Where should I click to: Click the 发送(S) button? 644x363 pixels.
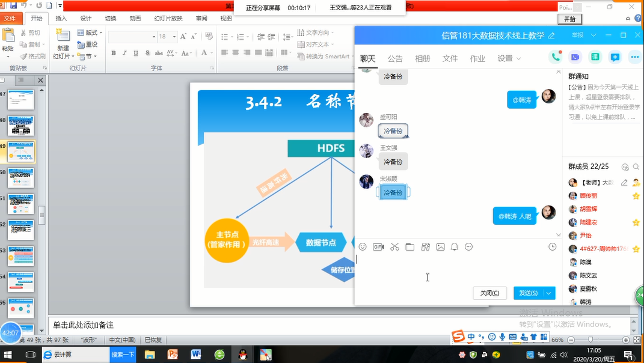point(528,293)
